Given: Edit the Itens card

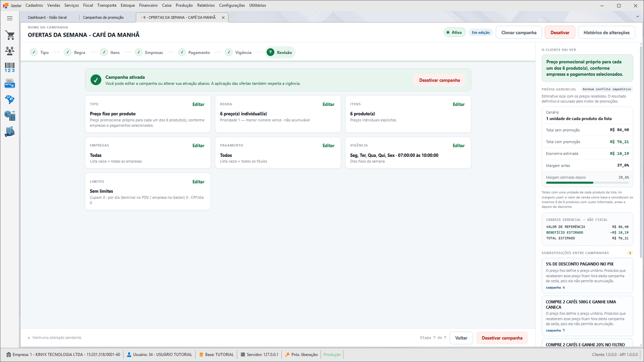Looking at the screenshot, I should pos(458,104).
